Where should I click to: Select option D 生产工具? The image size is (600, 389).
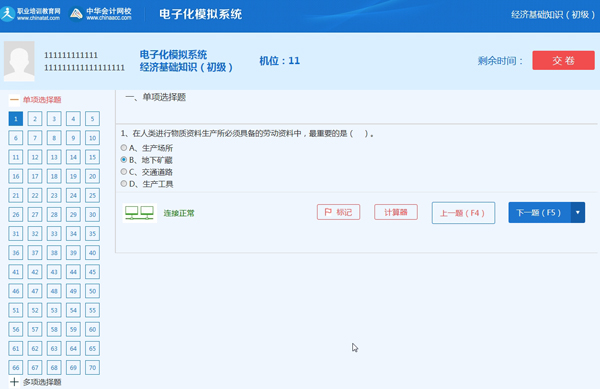[124, 184]
